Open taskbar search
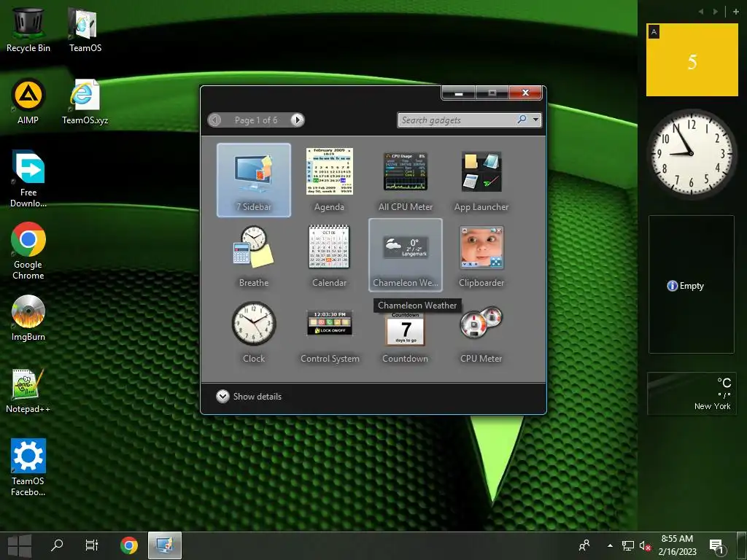 pyautogui.click(x=57, y=545)
